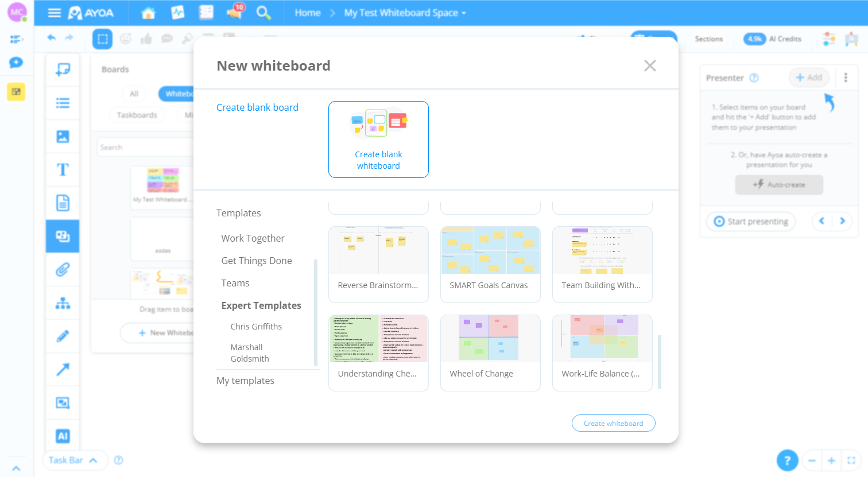This screenshot has width=868, height=477.
Task: Open the task list notebook icon in header
Action: (x=206, y=13)
